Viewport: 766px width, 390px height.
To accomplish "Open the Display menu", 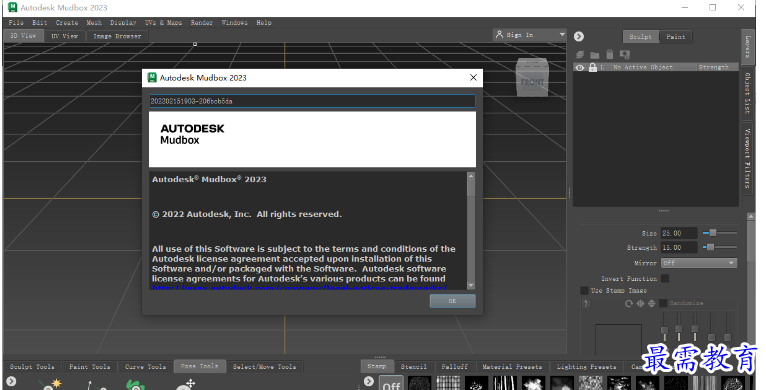I will click(123, 22).
